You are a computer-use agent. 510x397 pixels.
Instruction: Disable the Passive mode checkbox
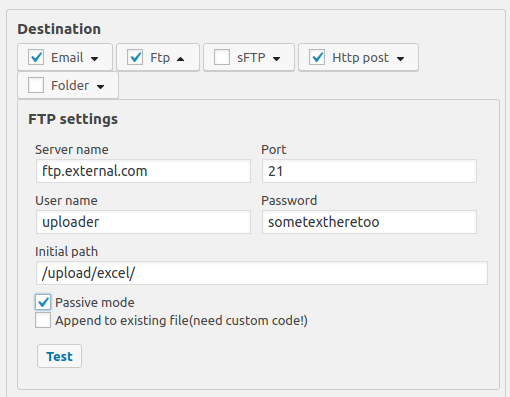pos(43,302)
